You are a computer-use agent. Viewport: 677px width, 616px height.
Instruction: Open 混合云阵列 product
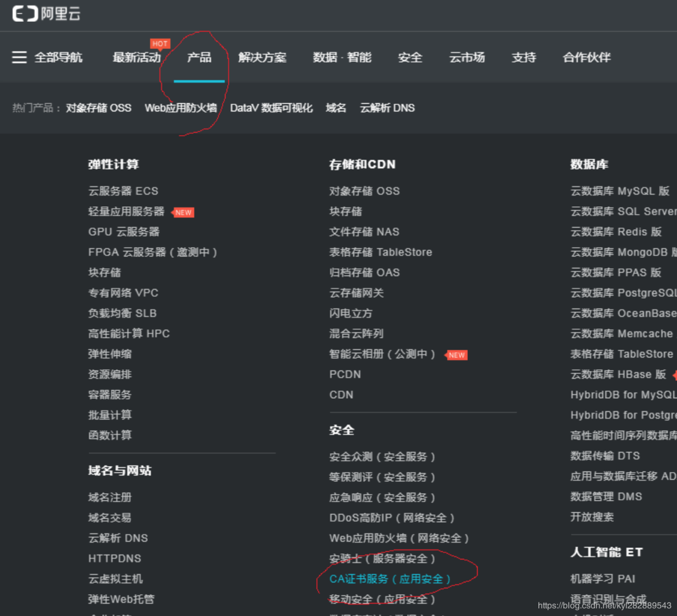point(357,333)
